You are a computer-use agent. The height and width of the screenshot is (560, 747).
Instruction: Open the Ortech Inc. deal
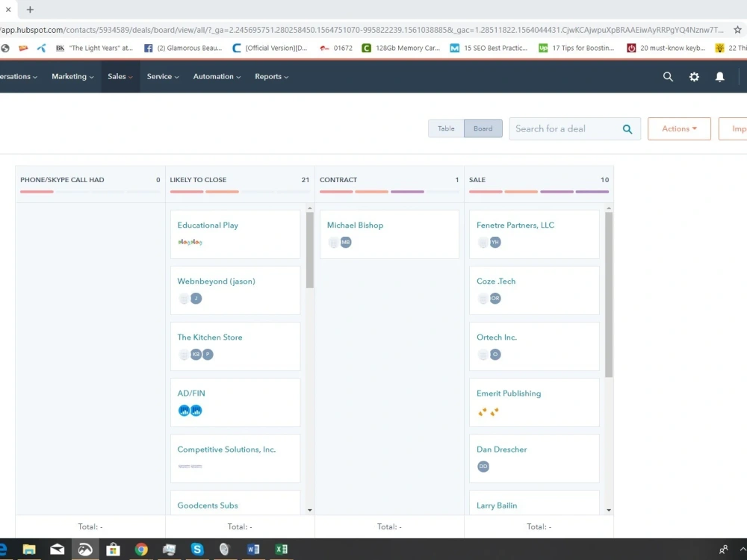(497, 337)
